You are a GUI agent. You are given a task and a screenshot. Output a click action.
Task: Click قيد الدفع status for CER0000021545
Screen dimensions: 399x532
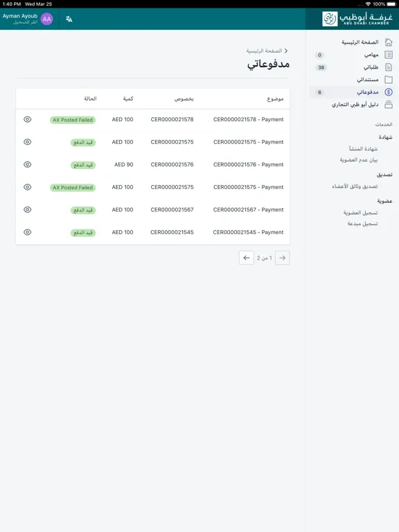(83, 233)
